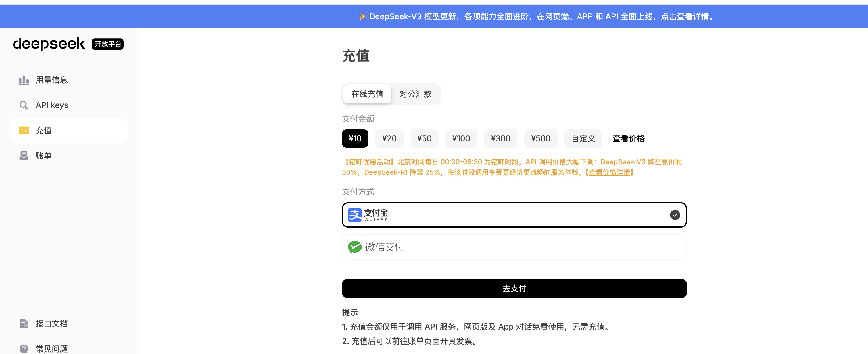Click the 充值 page heading
The image size is (868, 354).
(356, 55)
